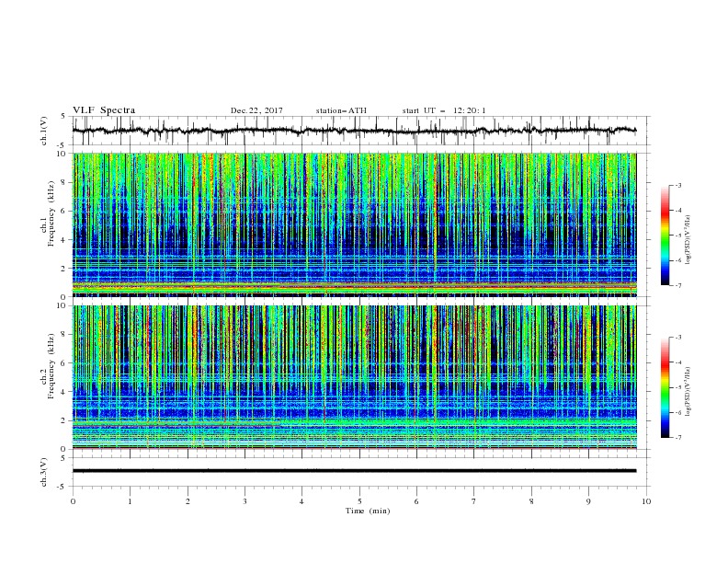Click the "VLF Spectra" title text

(x=104, y=110)
